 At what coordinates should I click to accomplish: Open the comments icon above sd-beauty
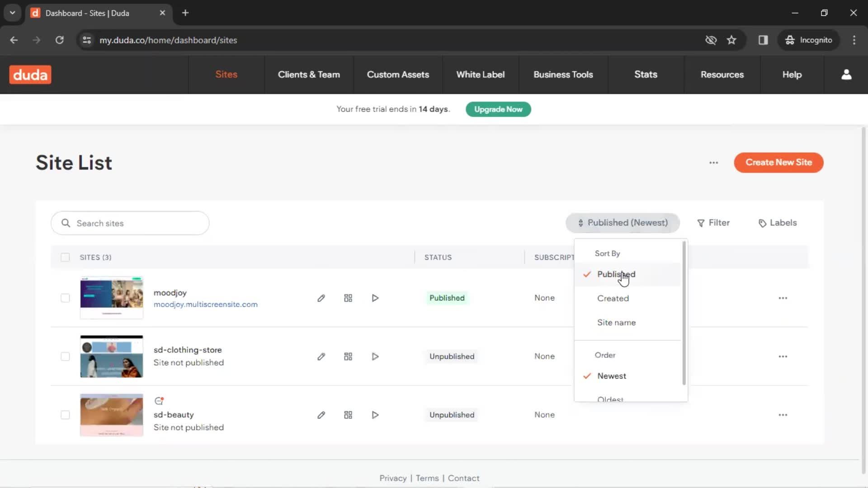point(159,401)
